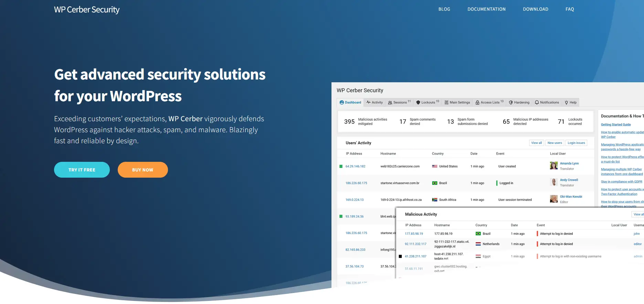Click the Help tab with lightbulb icon
644x304 pixels.
point(571,102)
